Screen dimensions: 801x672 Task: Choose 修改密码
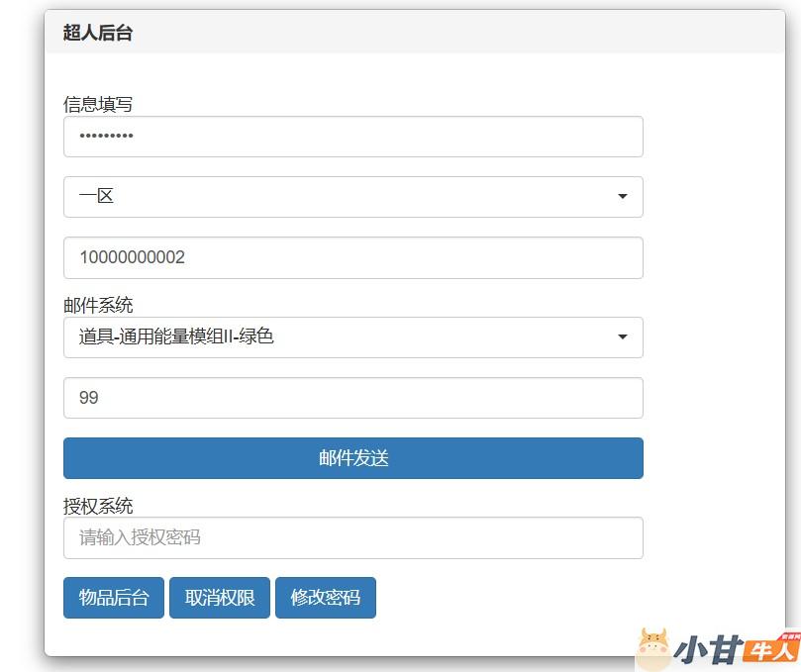click(325, 598)
